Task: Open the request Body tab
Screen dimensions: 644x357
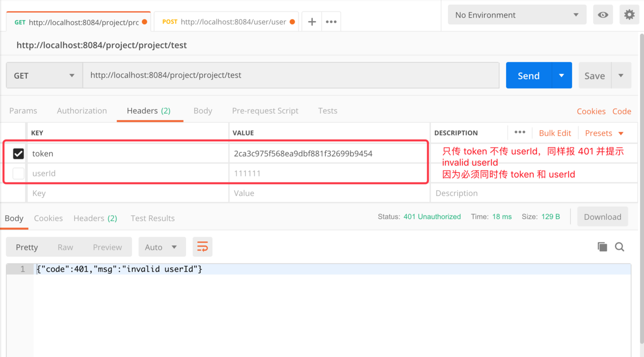Action: pyautogui.click(x=203, y=111)
